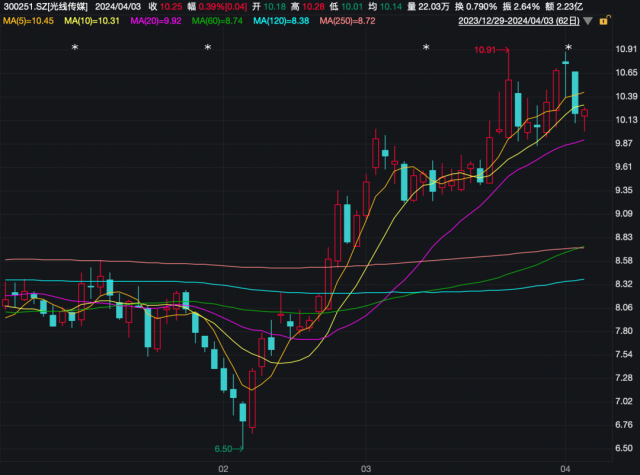Select the MA(250)=8.72 indicator label
Image resolution: width=640 pixels, height=475 pixels.
click(x=347, y=21)
